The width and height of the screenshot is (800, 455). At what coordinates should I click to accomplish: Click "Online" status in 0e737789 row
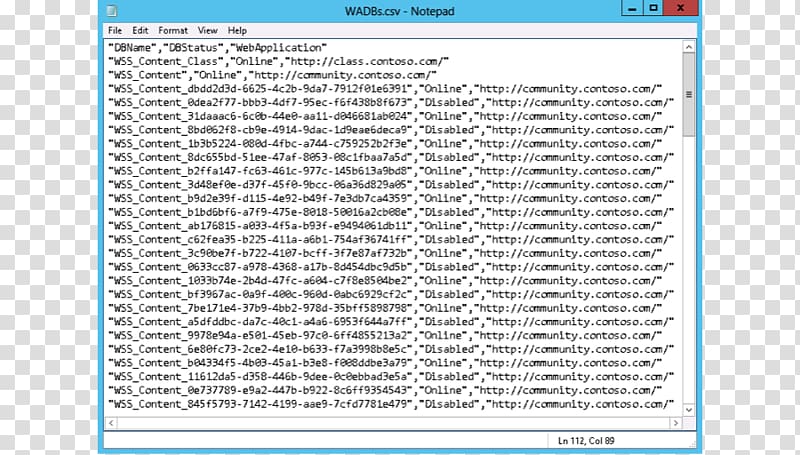(443, 391)
